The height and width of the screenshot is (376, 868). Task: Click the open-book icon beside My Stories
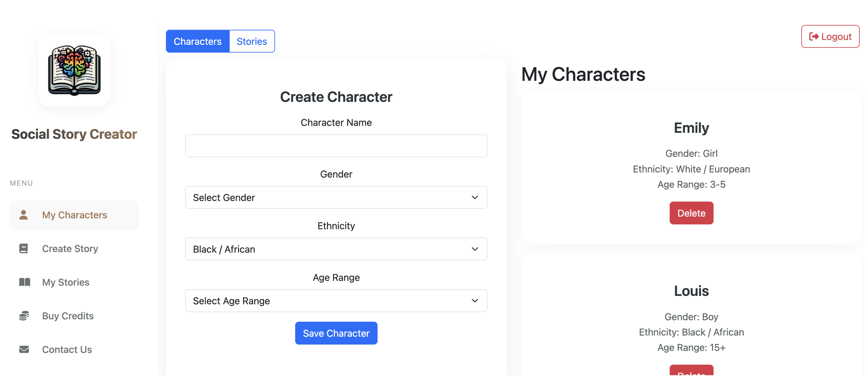click(x=24, y=282)
